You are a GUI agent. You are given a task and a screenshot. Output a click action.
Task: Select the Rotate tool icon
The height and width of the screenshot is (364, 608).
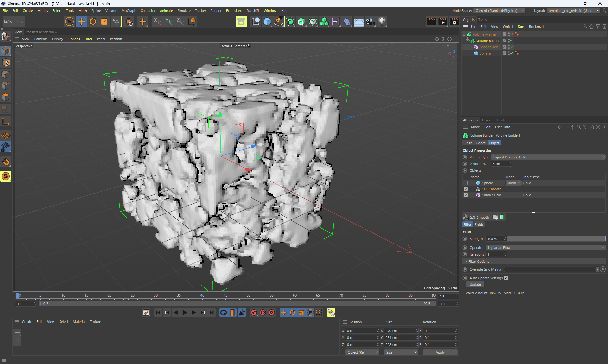pos(93,22)
